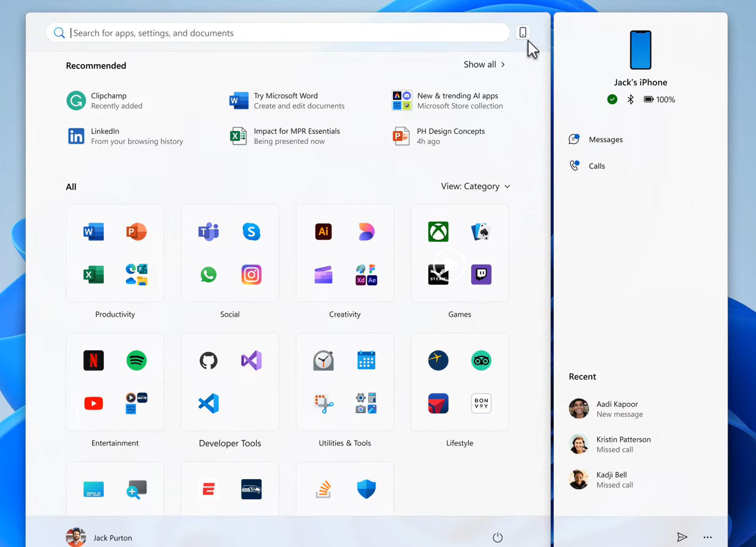Launch Adobe Illustrator in Creativity group

[x=323, y=231]
